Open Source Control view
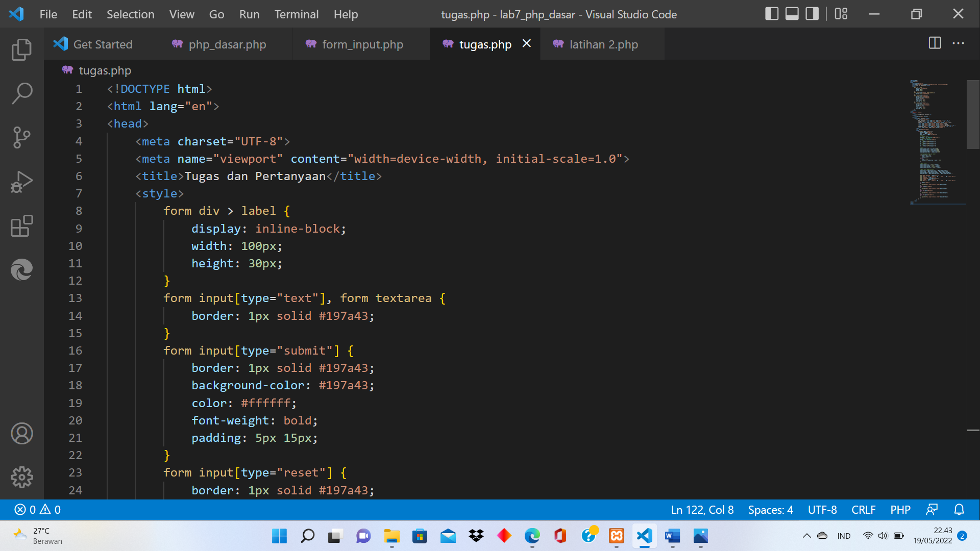Viewport: 980px width, 551px height. (x=21, y=138)
